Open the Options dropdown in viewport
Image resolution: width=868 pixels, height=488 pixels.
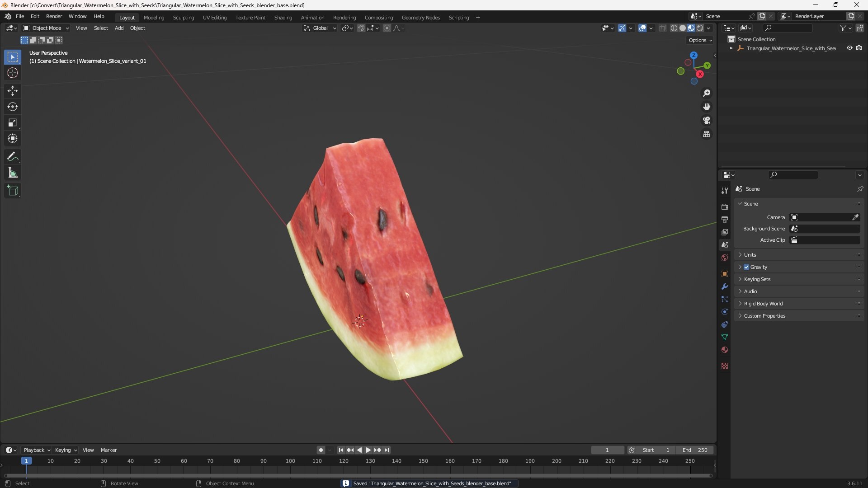pyautogui.click(x=700, y=40)
